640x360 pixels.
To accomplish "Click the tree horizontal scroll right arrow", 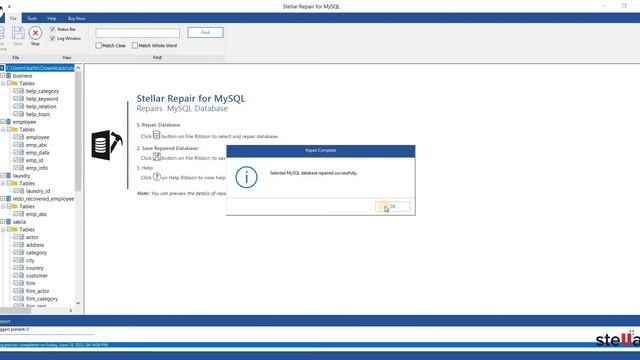I will point(71,311).
